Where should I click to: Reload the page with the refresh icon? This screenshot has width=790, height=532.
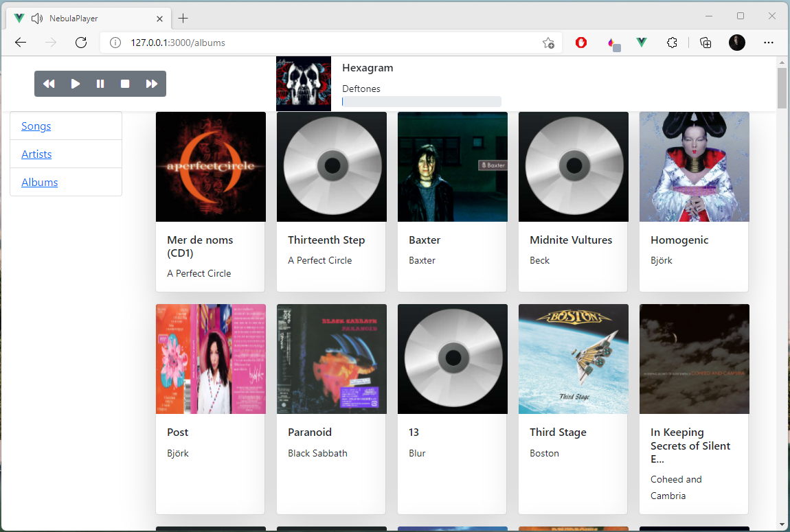click(x=80, y=43)
